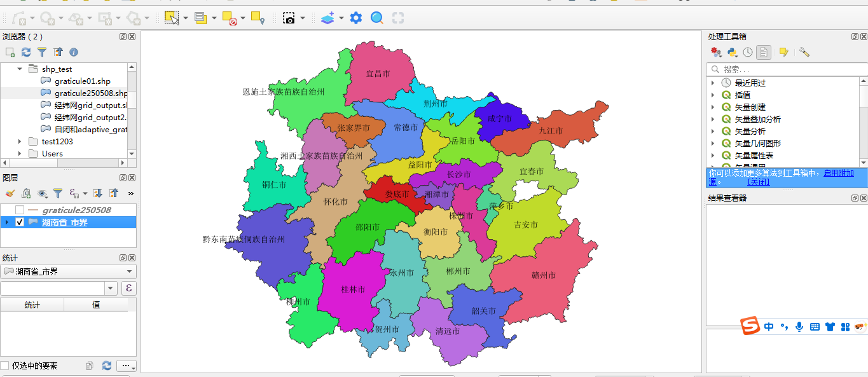Viewport: 868px width, 377px height.
Task: Show more Layers toolbar buttons chevron
Action: [130, 193]
